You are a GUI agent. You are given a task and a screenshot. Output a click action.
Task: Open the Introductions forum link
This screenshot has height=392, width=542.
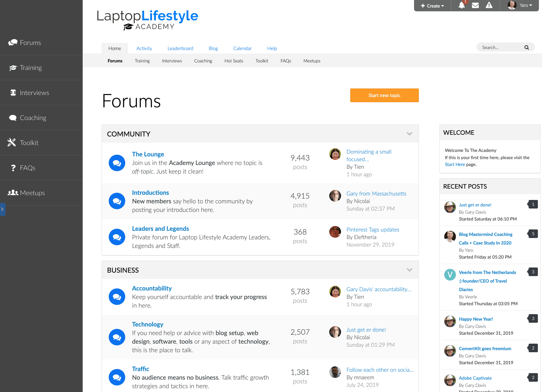coord(151,193)
